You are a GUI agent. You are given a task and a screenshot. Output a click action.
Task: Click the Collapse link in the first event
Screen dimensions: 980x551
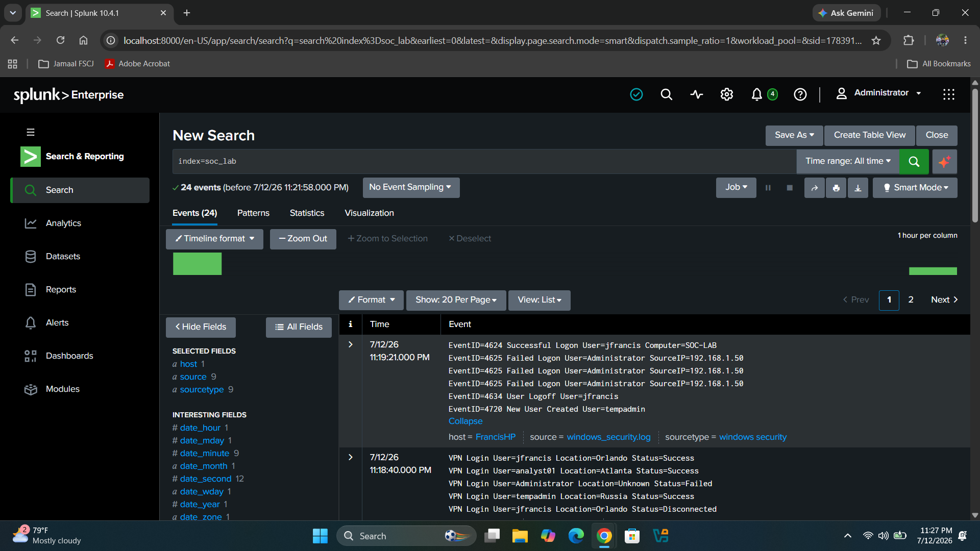pos(465,421)
